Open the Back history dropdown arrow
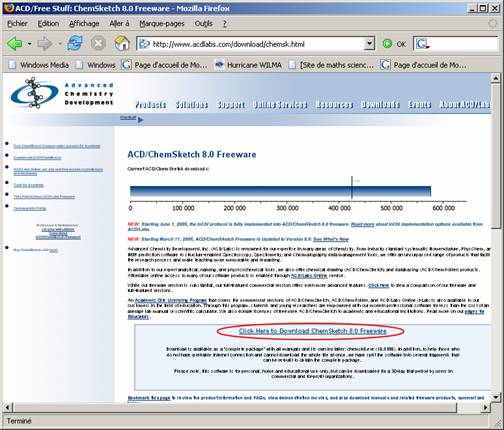 click(29, 44)
